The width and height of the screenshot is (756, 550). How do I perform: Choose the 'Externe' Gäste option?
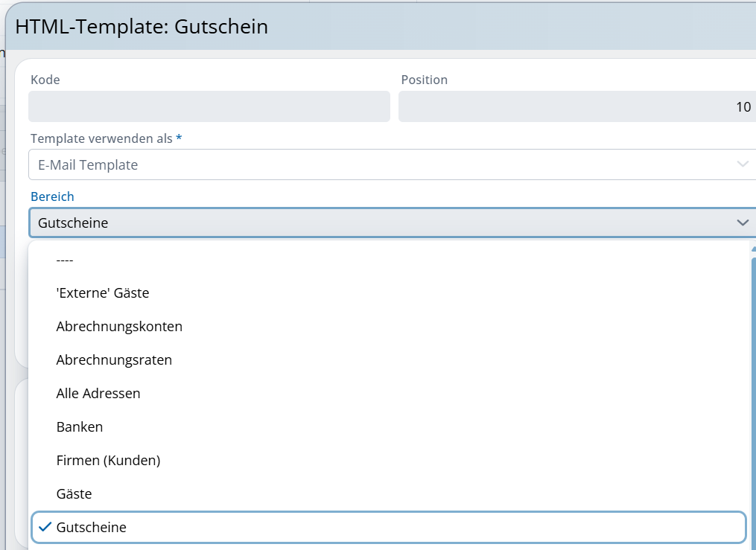point(103,293)
